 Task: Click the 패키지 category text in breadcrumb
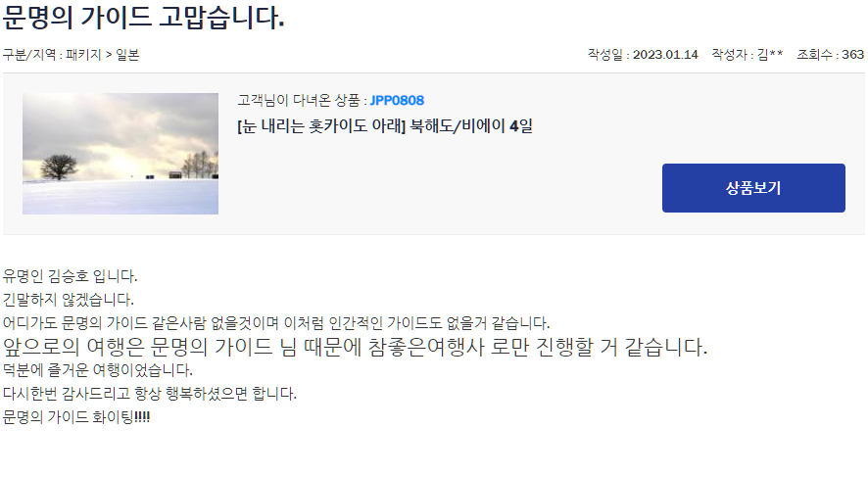pyautogui.click(x=83, y=55)
